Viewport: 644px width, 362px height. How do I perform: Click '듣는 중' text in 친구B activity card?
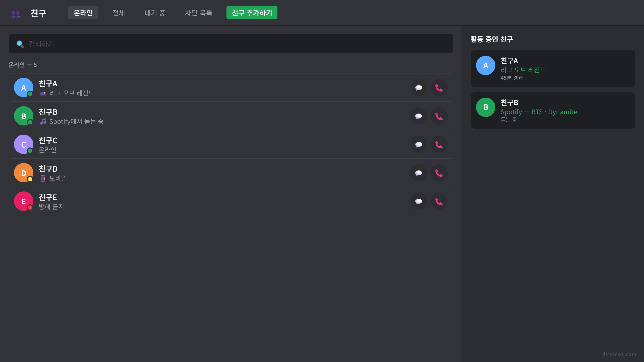pos(509,120)
